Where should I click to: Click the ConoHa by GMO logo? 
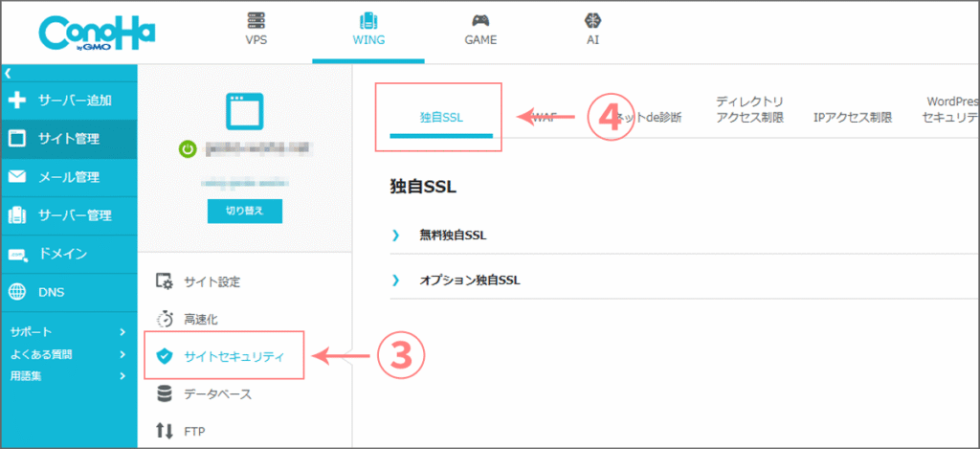tap(96, 34)
